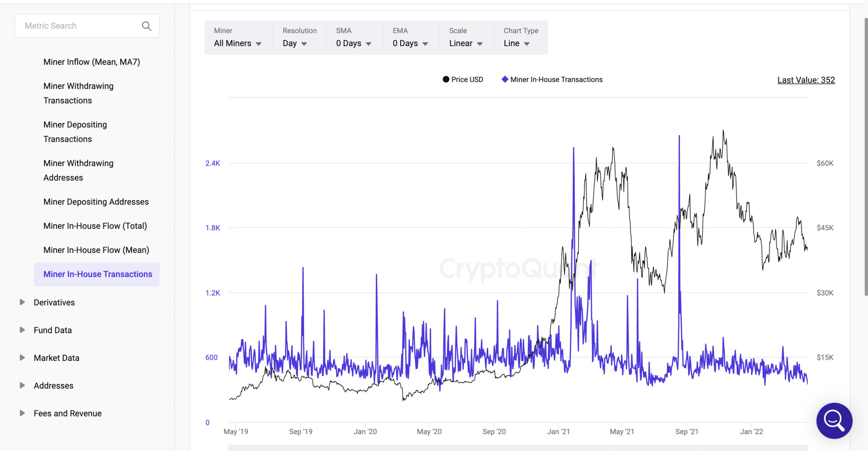Click the Last Value 352 link
868x451 pixels.
[x=806, y=79]
